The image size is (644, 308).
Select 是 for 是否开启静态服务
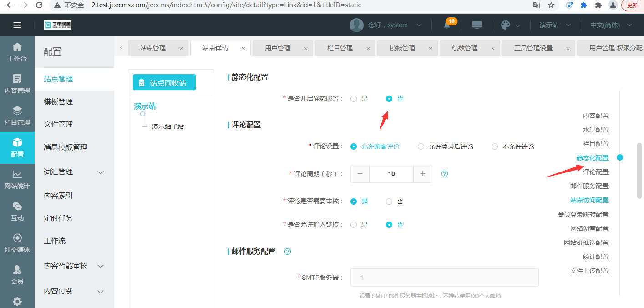click(x=354, y=99)
